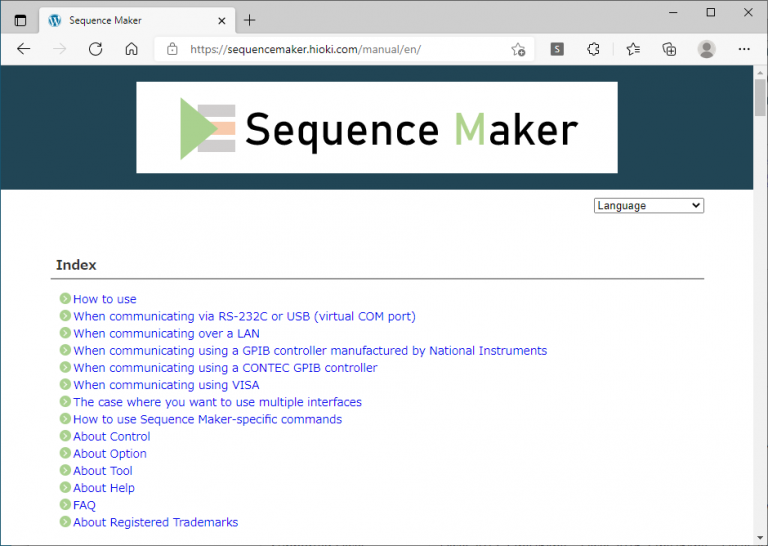
Task: Open Sequence Maker-specific commands link
Action: pos(208,419)
